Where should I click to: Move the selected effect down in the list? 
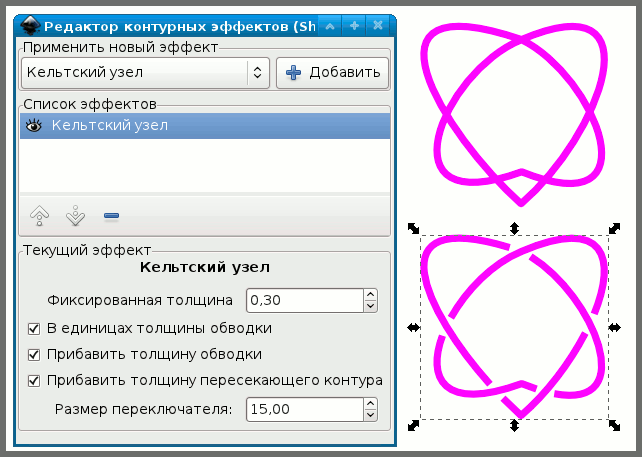point(75,215)
